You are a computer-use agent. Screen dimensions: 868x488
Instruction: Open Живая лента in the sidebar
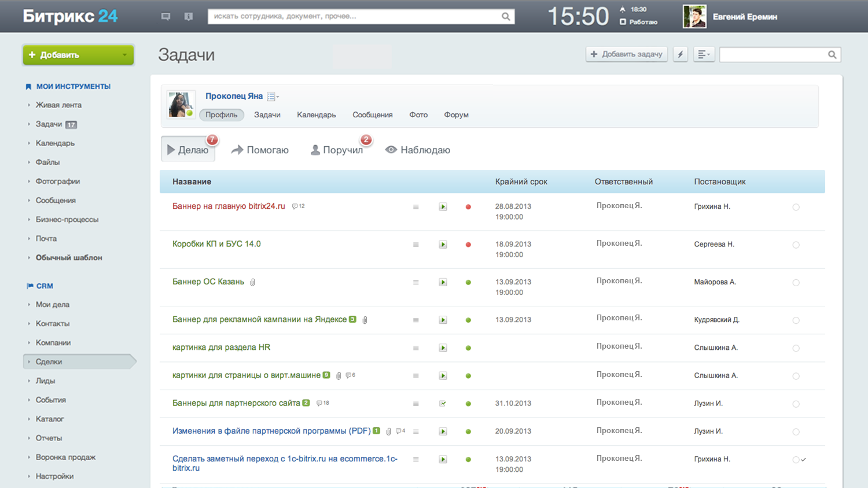click(x=58, y=105)
